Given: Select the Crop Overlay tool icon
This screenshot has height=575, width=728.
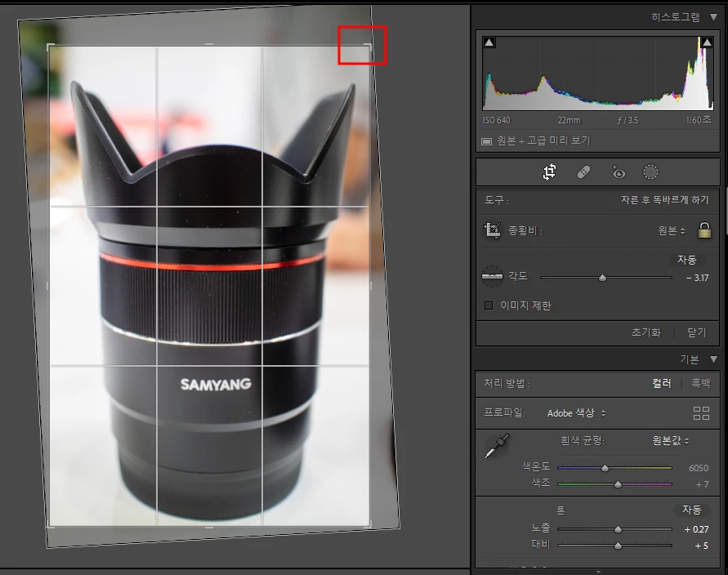Looking at the screenshot, I should 549,172.
